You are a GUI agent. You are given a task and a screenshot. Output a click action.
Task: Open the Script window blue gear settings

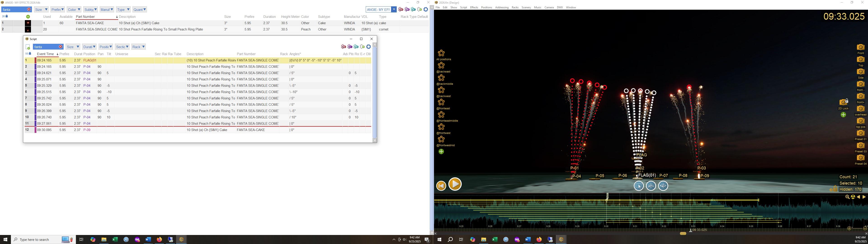[x=369, y=47]
